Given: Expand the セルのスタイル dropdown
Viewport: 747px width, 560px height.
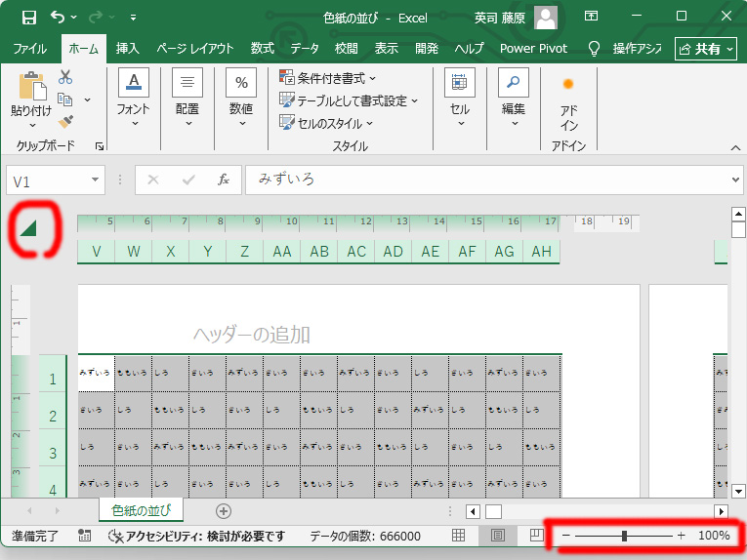Looking at the screenshot, I should [327, 123].
